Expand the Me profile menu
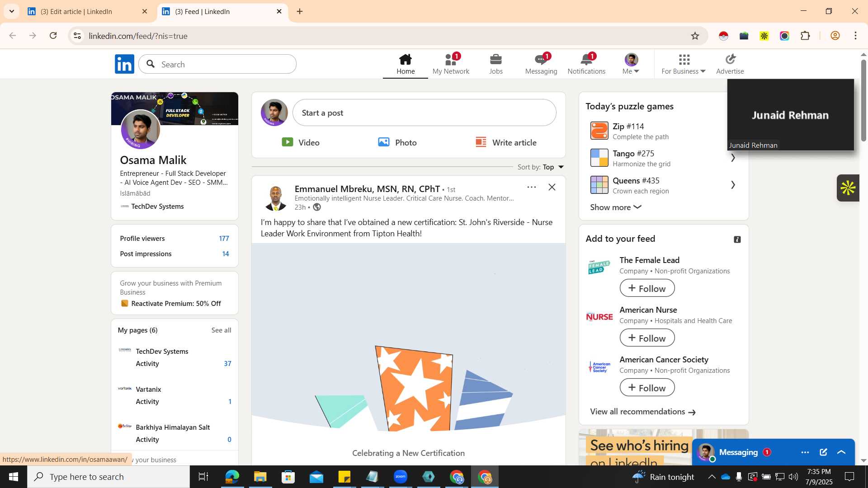 (x=631, y=64)
